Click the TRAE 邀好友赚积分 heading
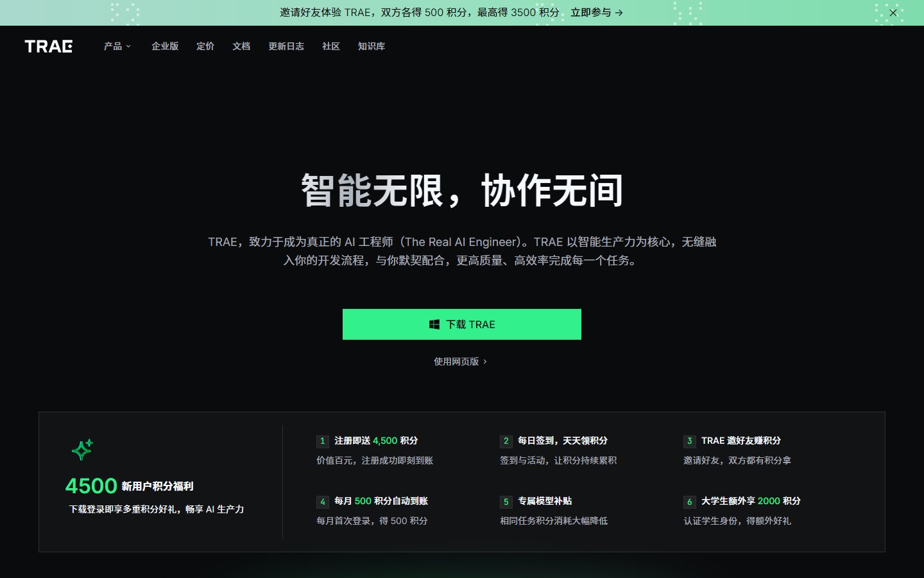The height and width of the screenshot is (578, 924). click(x=741, y=441)
